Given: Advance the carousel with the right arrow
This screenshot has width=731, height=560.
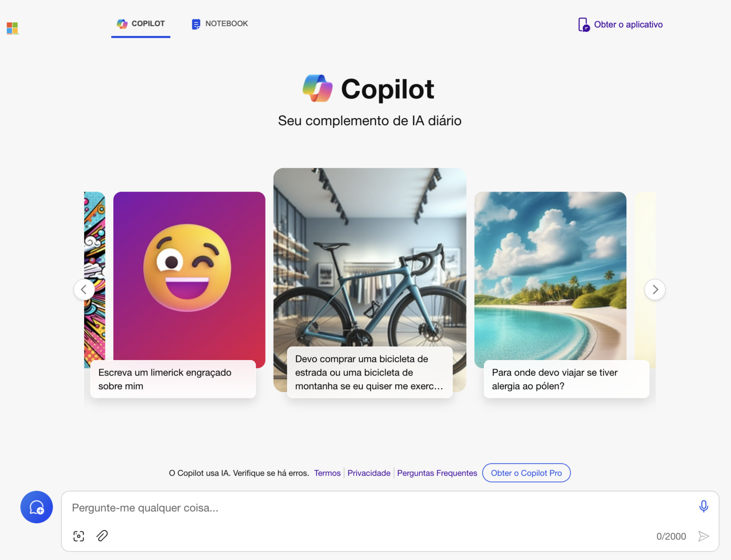Looking at the screenshot, I should click(655, 289).
